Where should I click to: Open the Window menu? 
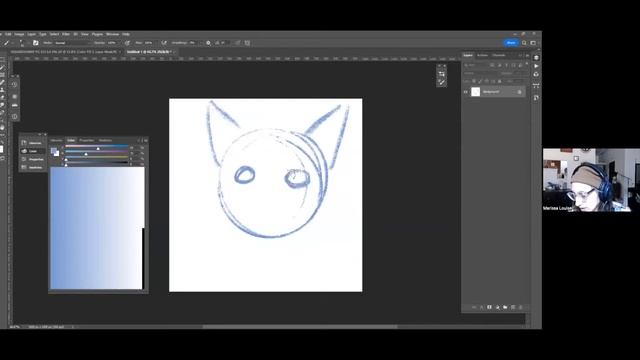pos(112,34)
